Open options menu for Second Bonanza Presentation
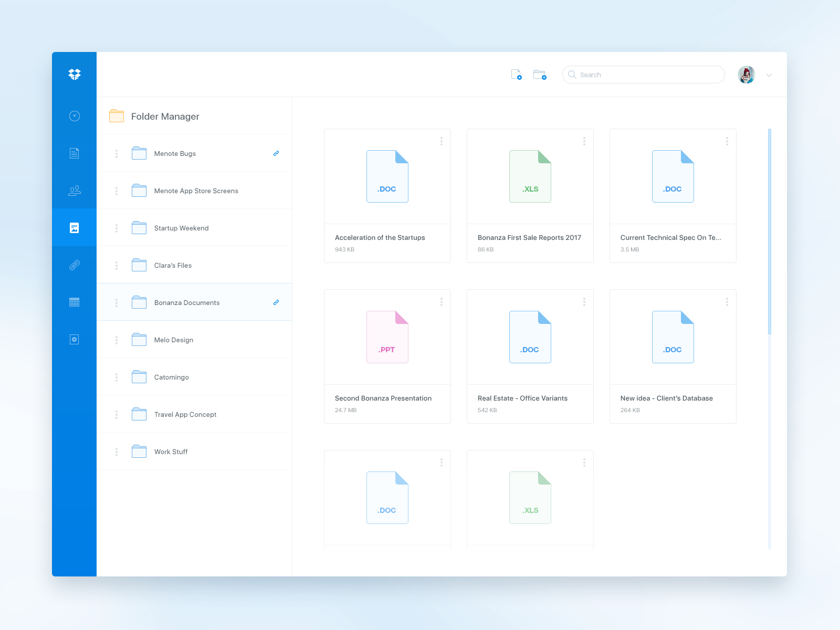 442,302
